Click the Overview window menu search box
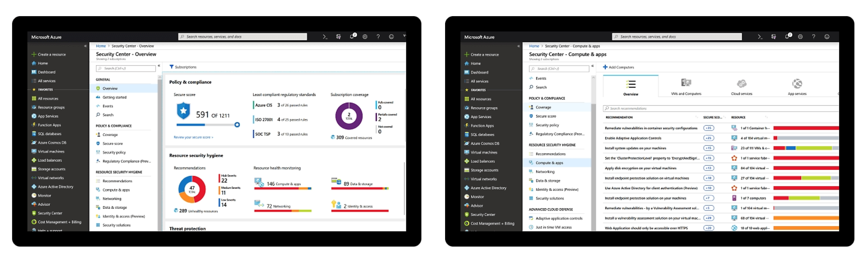Screen dimensions: 868x262 [126, 69]
